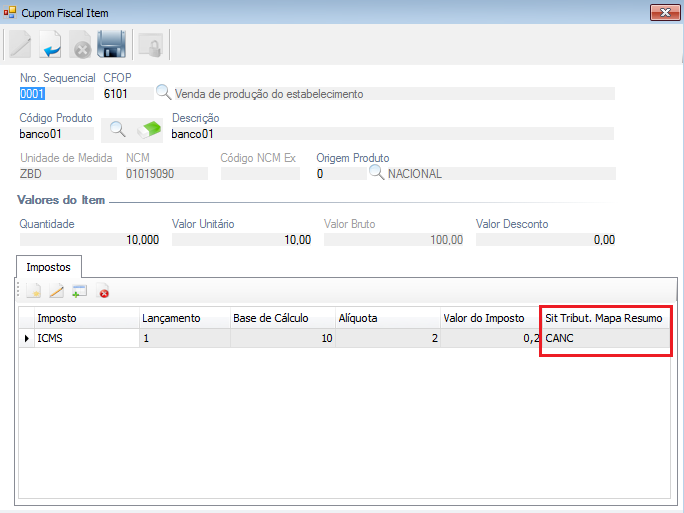Select the ICMS row via row indicator

(x=27, y=338)
